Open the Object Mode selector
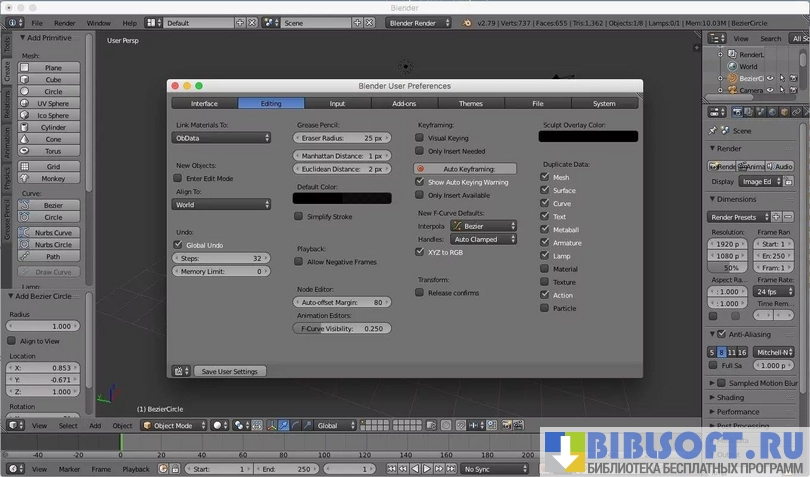 click(174, 425)
